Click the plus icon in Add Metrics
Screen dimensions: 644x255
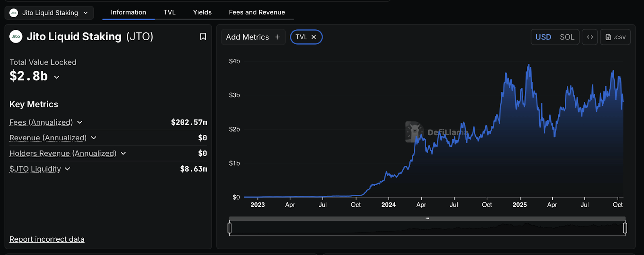tap(277, 37)
